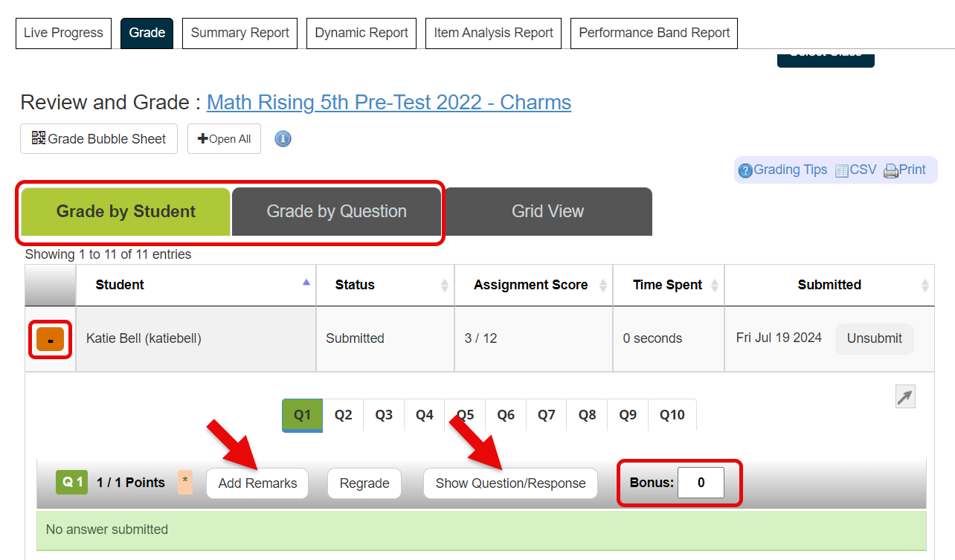Click the blue info icon near Open All

click(x=283, y=139)
